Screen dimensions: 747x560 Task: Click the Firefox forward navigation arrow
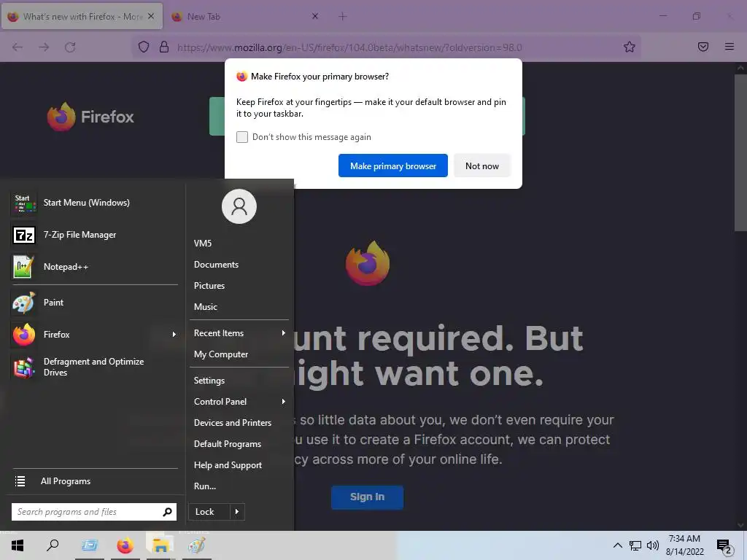click(x=44, y=47)
